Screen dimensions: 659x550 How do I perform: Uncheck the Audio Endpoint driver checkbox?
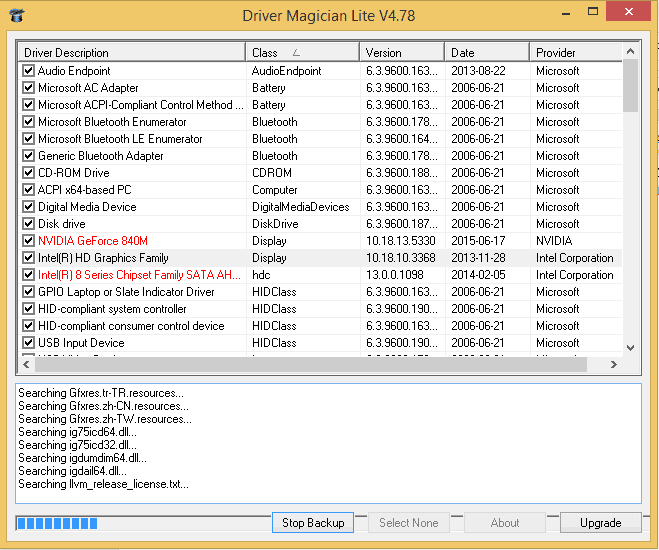coord(28,70)
